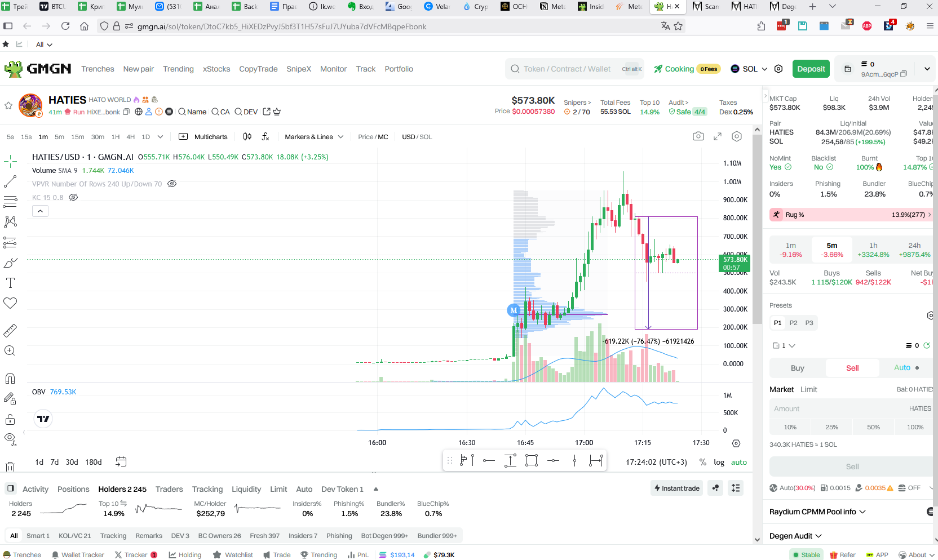
Task: Open the favorites heart icon in chart sidebar
Action: [10, 303]
